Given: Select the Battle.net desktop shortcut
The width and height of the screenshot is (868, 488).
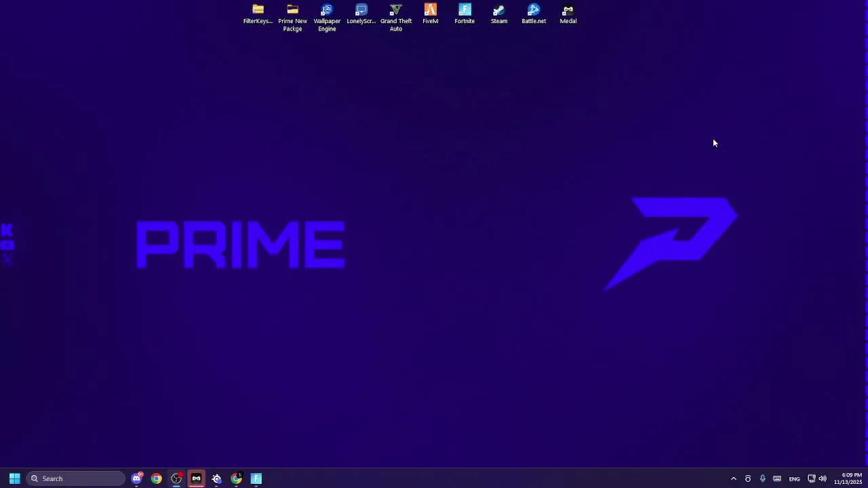Looking at the screenshot, I should coord(534,14).
